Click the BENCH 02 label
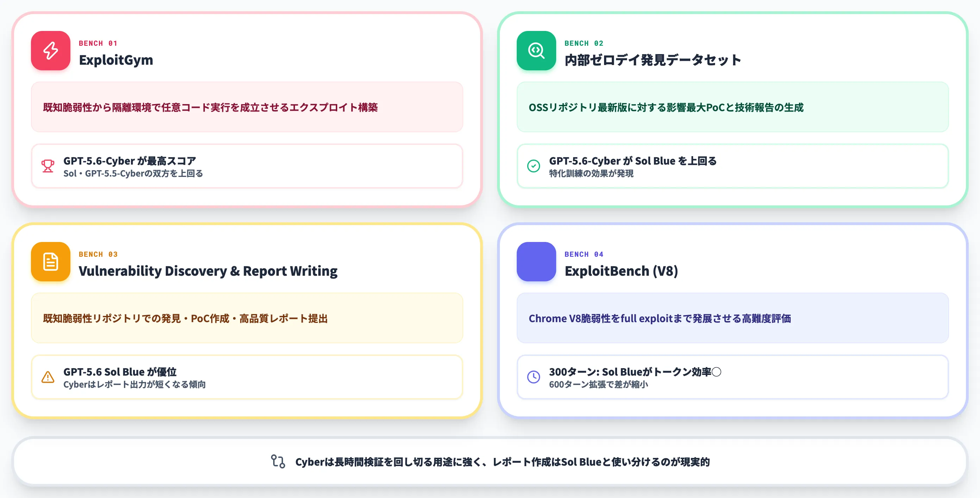The image size is (980, 498). click(x=584, y=43)
